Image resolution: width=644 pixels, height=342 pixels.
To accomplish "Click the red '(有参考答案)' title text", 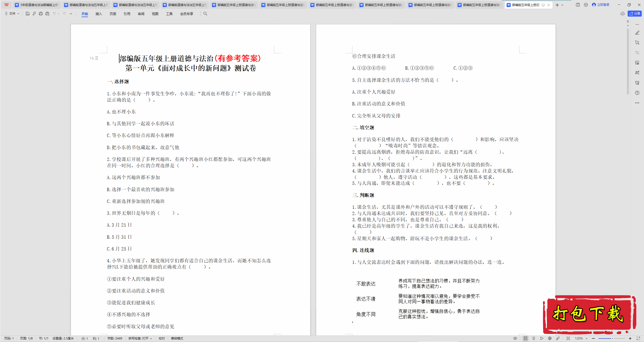I will (x=237, y=58).
